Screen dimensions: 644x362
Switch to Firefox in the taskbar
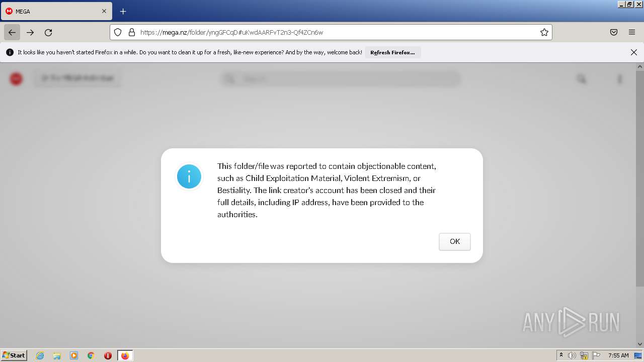[125, 355]
